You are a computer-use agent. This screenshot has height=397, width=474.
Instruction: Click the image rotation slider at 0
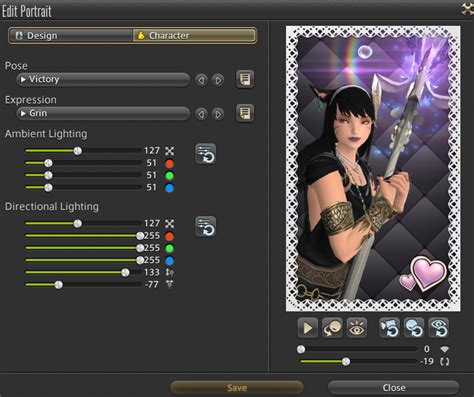tap(357, 349)
